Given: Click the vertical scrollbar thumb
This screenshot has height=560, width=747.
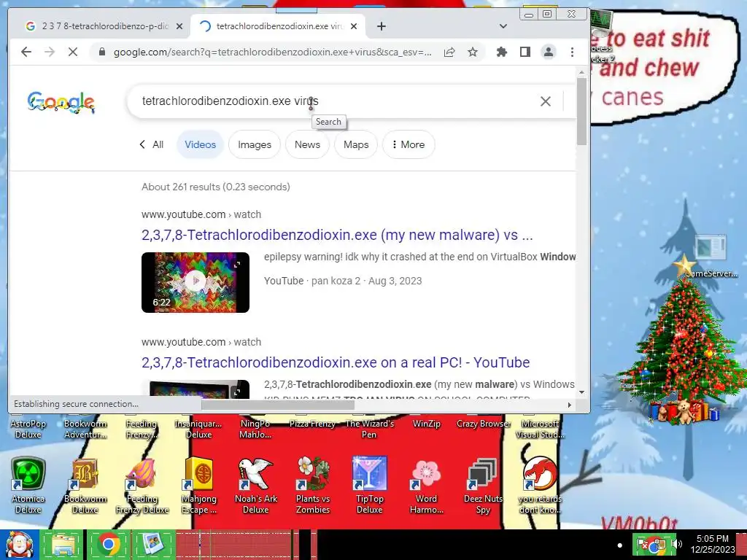Looking at the screenshot, I should [581, 111].
